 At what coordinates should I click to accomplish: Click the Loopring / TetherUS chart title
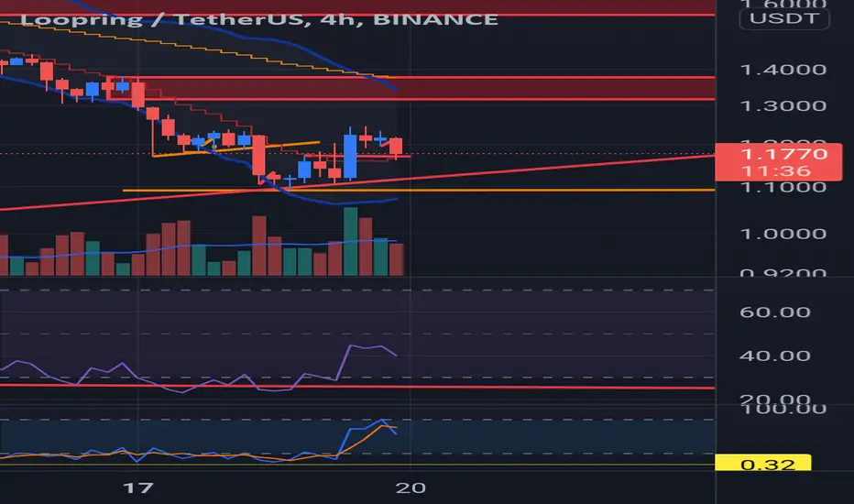click(x=258, y=19)
